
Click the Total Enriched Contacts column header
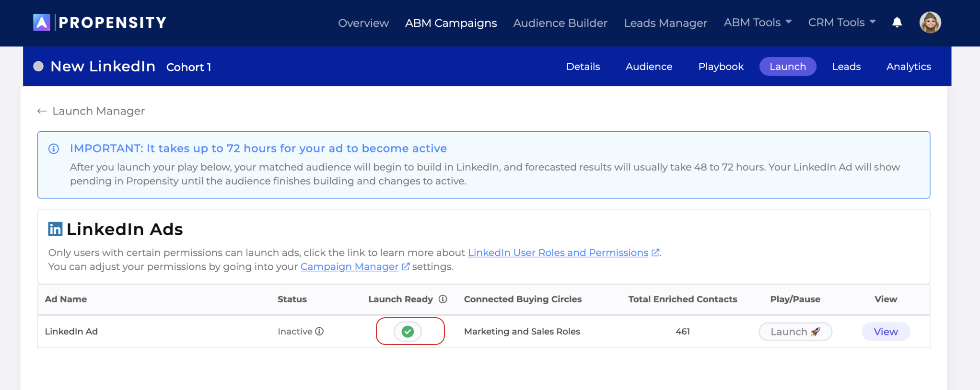coord(683,299)
